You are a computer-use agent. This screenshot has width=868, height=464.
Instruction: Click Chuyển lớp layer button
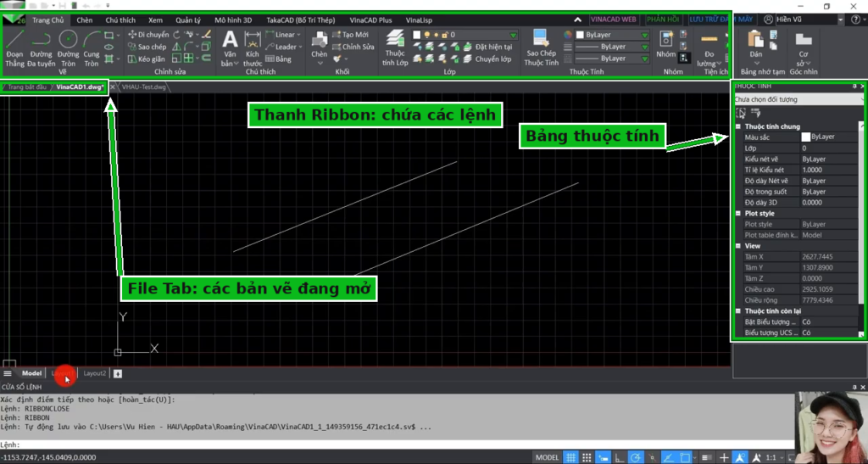click(x=487, y=59)
